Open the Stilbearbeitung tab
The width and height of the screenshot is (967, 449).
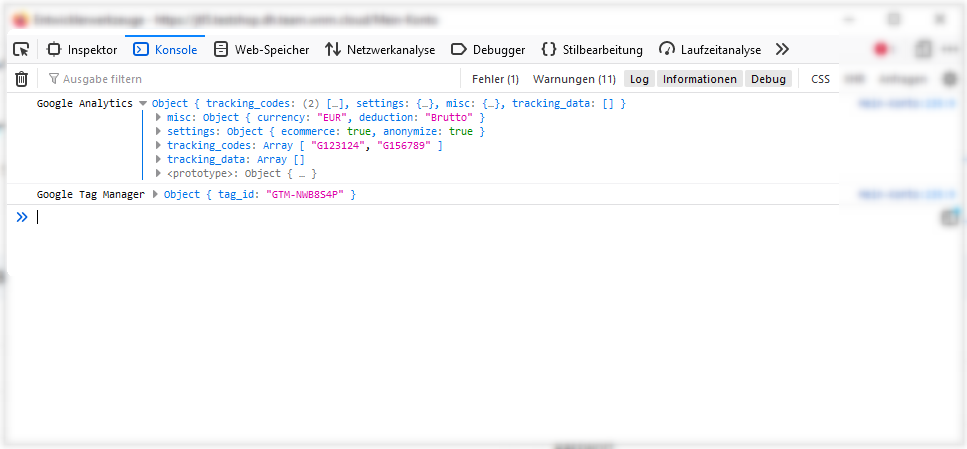tap(592, 49)
